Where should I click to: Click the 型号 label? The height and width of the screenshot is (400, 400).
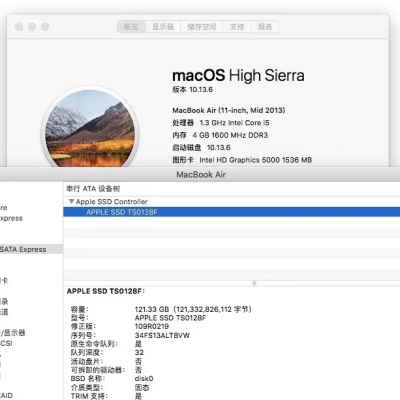79,318
